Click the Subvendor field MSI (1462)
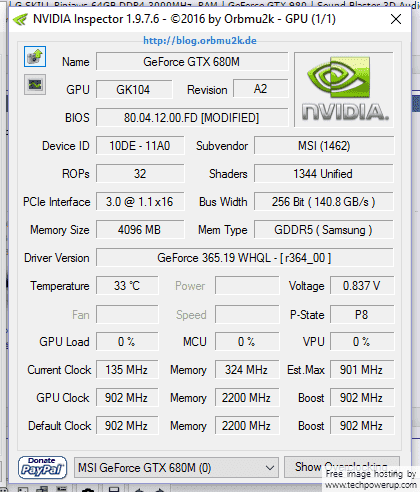 pos(324,145)
